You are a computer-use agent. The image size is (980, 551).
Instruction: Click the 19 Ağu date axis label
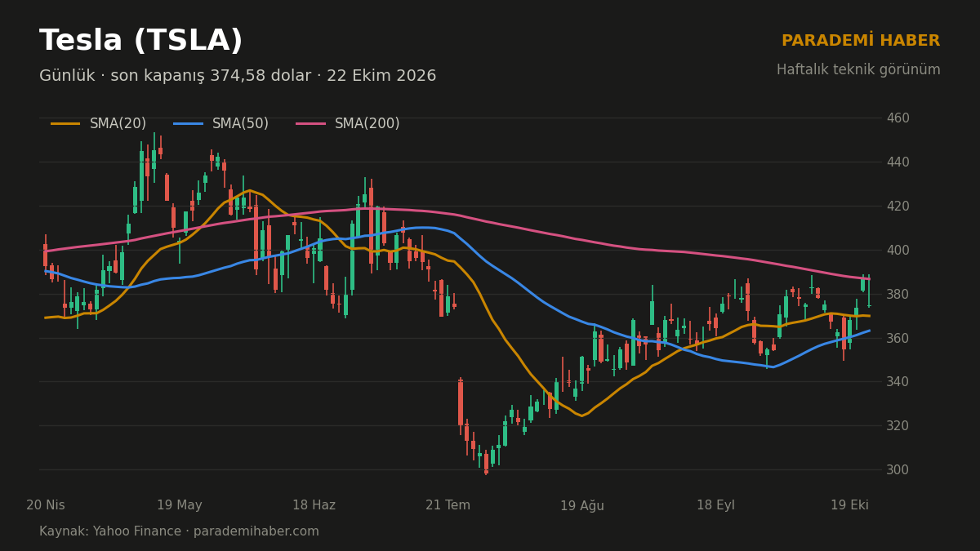(582, 506)
